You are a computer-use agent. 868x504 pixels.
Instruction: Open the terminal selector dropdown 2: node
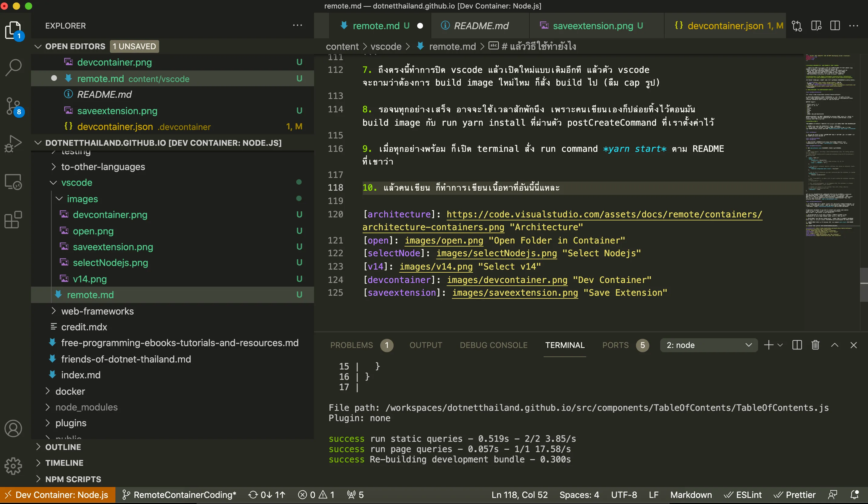click(709, 345)
